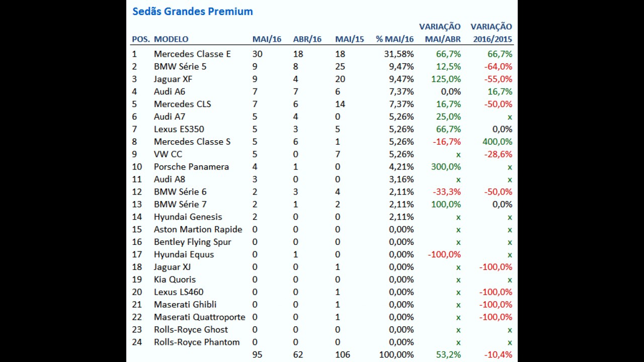
Task: Click the 'VARIAÇÃO MAI/ABR' column header
Action: click(440, 33)
